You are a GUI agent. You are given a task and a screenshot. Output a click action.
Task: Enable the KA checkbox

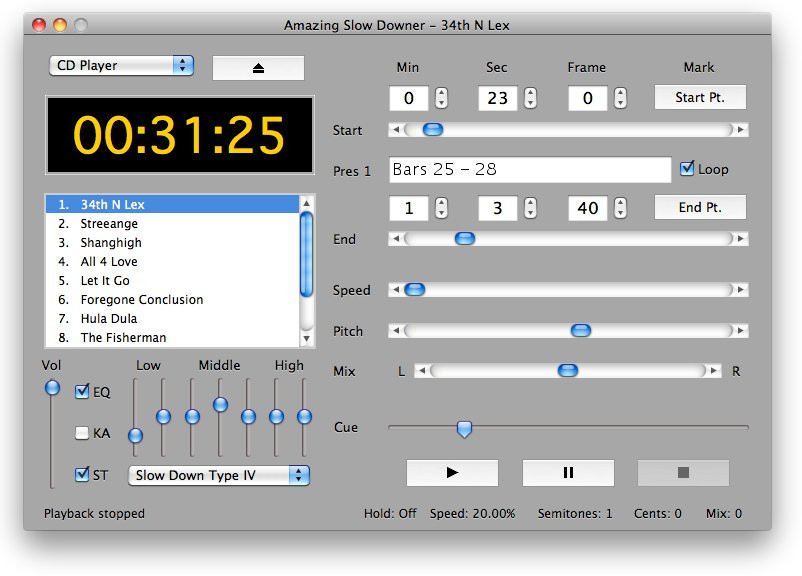(x=82, y=433)
